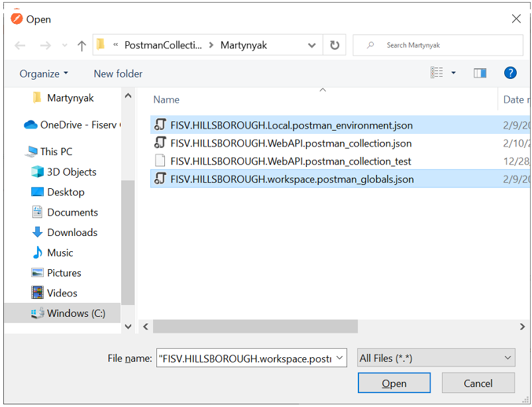
Task: Go back using the left arrow button
Action: [x=20, y=45]
